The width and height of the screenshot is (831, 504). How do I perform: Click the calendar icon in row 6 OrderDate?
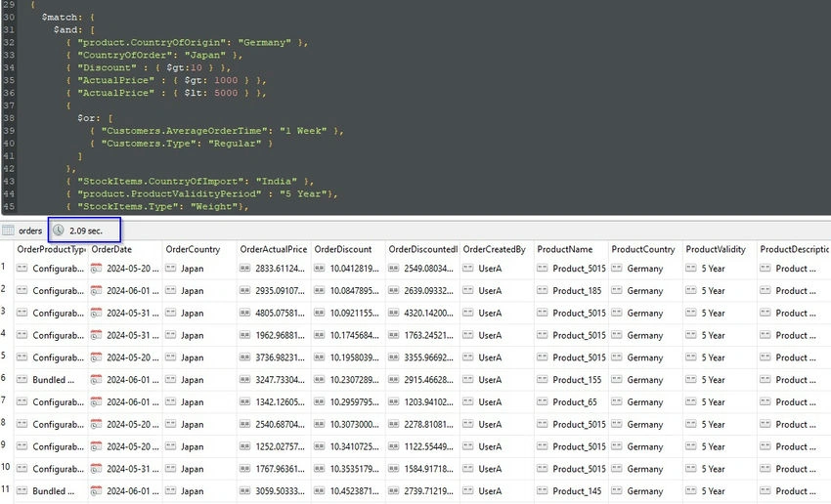click(x=96, y=380)
